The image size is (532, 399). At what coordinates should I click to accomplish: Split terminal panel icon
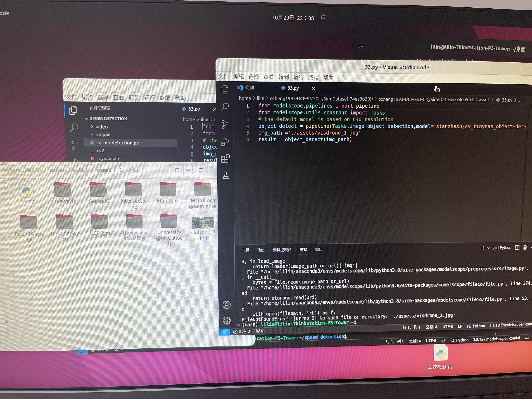coord(517,248)
